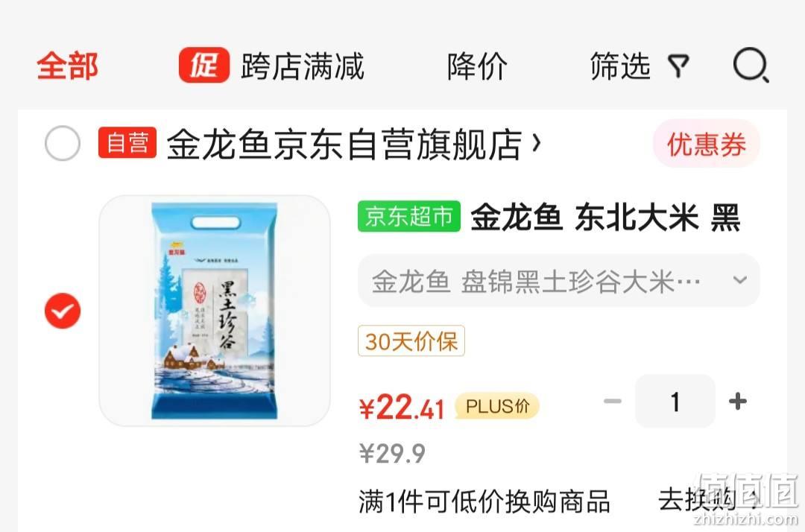Open the search magnifier icon

(x=751, y=65)
